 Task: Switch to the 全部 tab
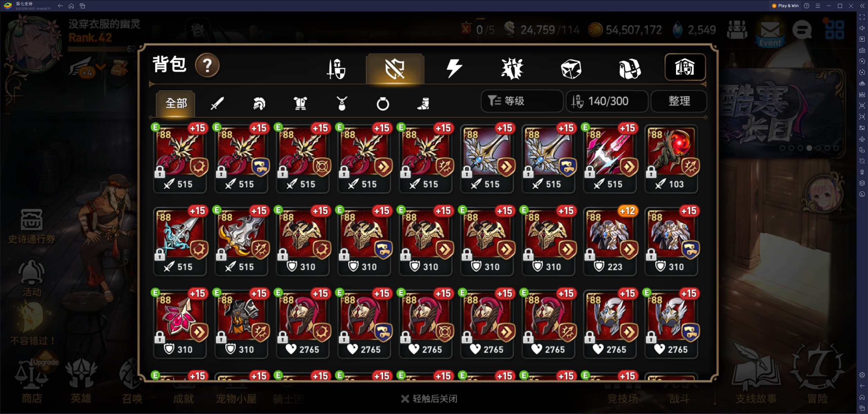click(x=176, y=103)
